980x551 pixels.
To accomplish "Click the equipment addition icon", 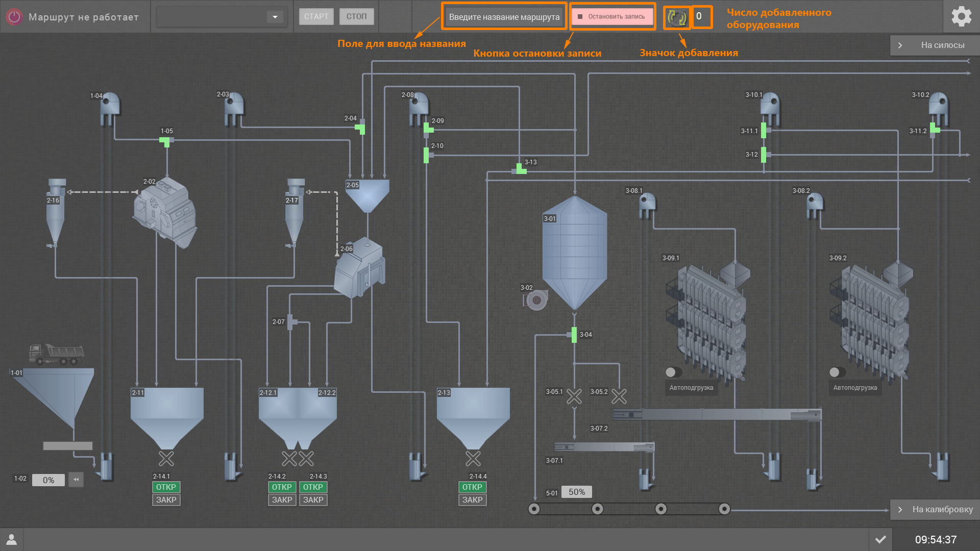I will click(x=677, y=17).
